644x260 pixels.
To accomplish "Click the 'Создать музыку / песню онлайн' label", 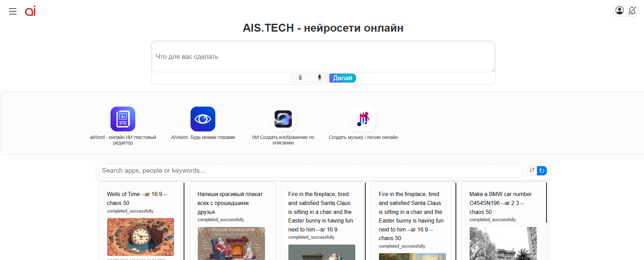I will pos(363,137).
